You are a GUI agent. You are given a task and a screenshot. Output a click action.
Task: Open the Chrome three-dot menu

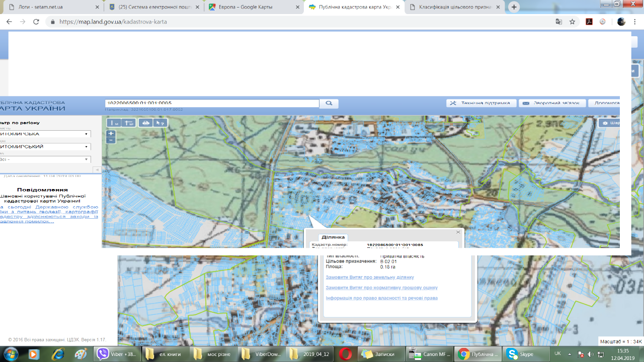click(635, 22)
